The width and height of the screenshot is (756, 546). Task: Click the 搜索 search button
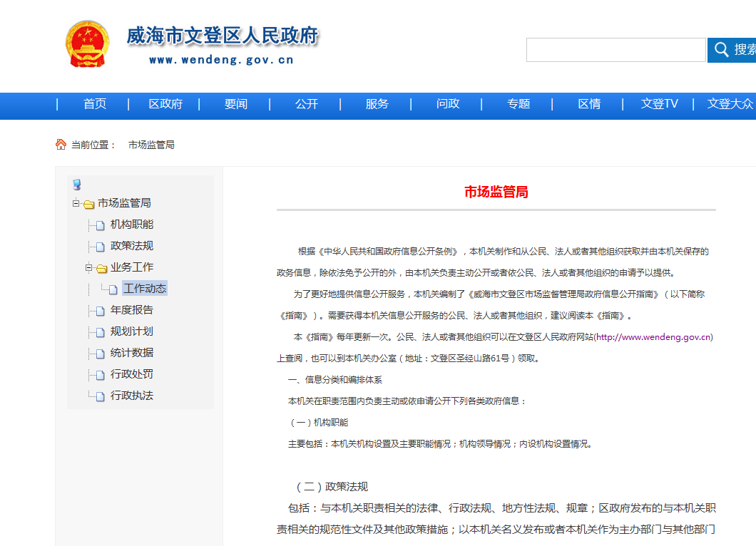732,50
